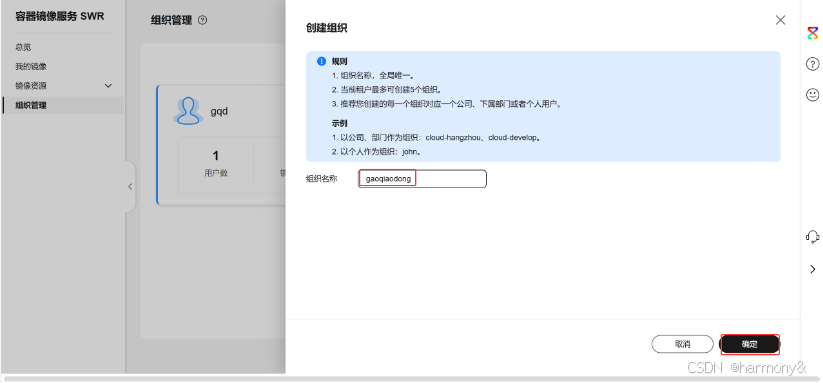Image resolution: width=823 pixels, height=383 pixels.
Task: Focus the 组织名称 input field
Action: pos(423,179)
